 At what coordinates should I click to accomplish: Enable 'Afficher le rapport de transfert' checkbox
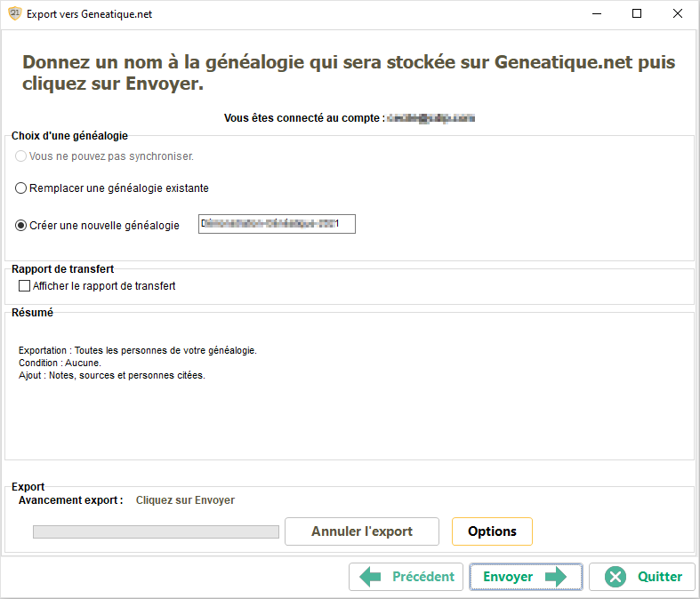pos(24,285)
